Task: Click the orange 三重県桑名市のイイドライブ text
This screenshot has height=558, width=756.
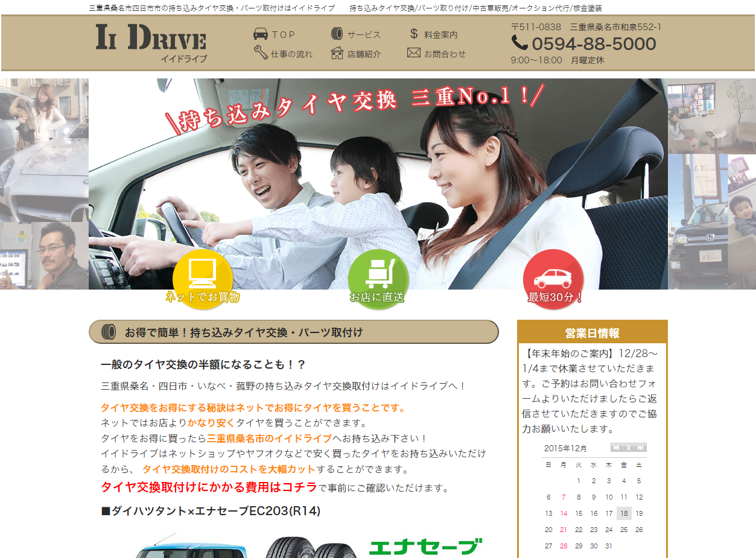Action: (x=269, y=439)
